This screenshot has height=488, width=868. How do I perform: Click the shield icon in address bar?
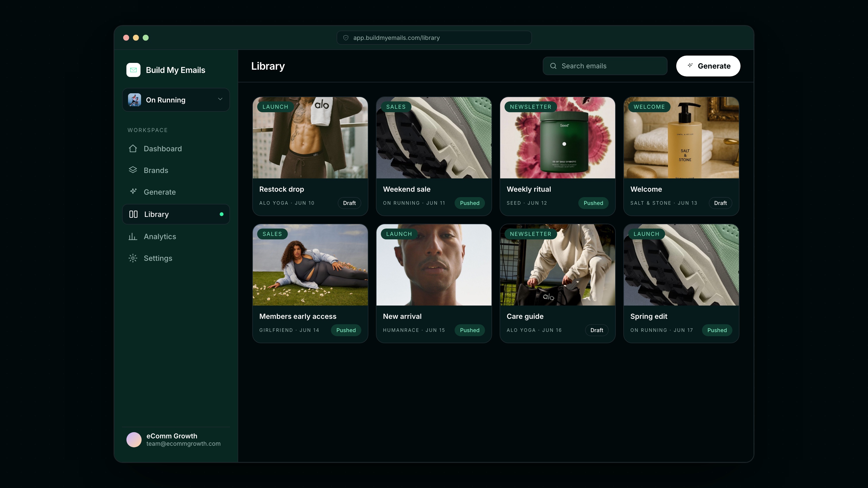point(346,38)
